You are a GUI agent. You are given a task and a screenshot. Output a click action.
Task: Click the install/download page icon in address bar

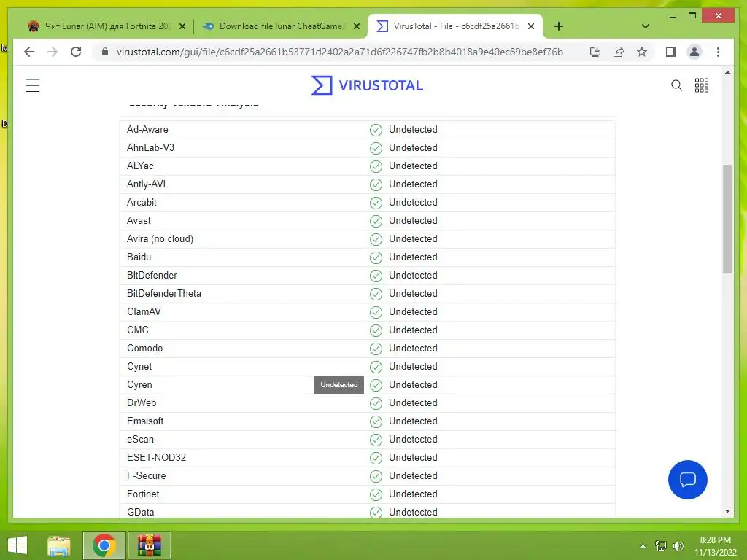pyautogui.click(x=595, y=52)
